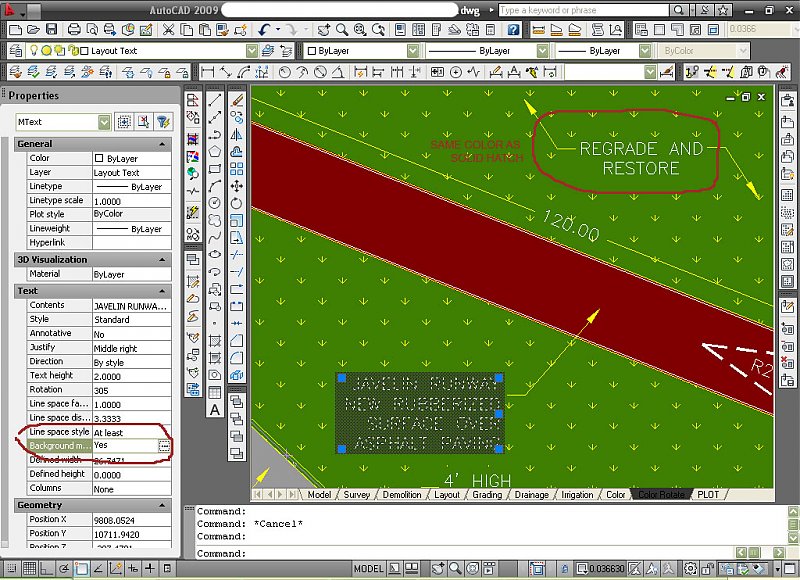The width and height of the screenshot is (800, 580).
Task: Click the New drawing icon
Action: pyautogui.click(x=15, y=30)
